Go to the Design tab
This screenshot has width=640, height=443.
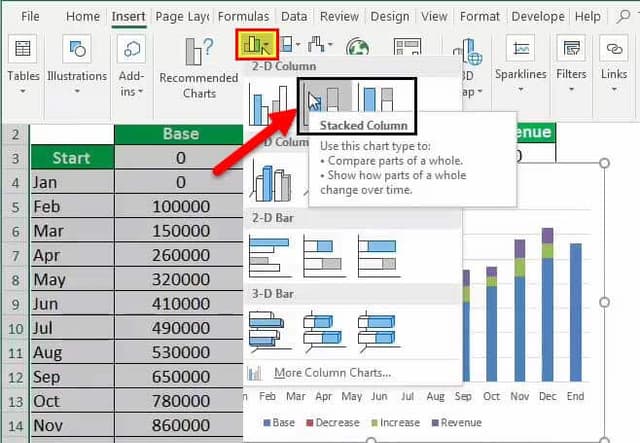(390, 16)
